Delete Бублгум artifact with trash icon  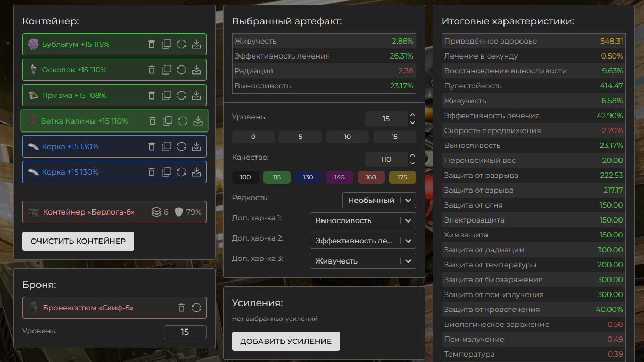click(x=152, y=44)
